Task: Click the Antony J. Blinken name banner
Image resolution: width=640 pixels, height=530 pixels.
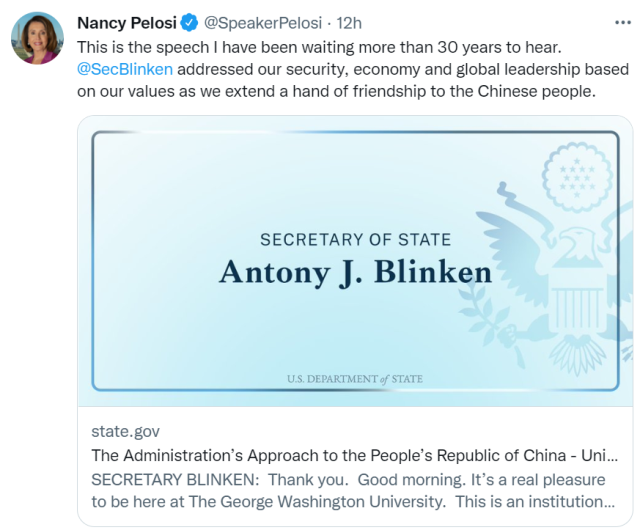Action: click(x=355, y=272)
